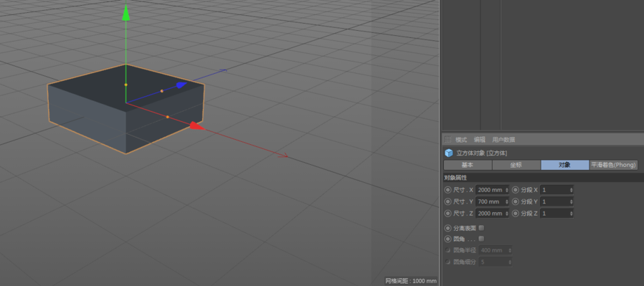The height and width of the screenshot is (286, 644).
Task: Click the stepper arrows of 分段 Z
Action: coord(571,214)
